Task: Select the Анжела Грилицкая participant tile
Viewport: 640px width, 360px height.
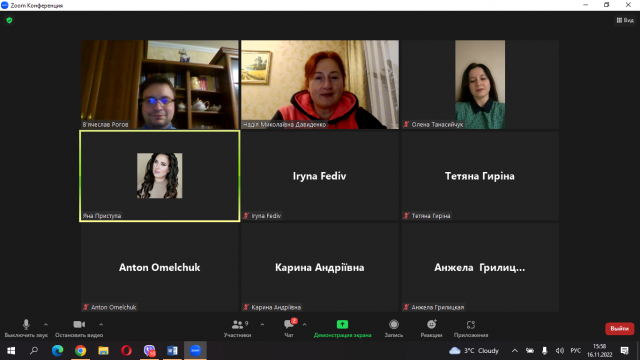Action: tap(480, 267)
